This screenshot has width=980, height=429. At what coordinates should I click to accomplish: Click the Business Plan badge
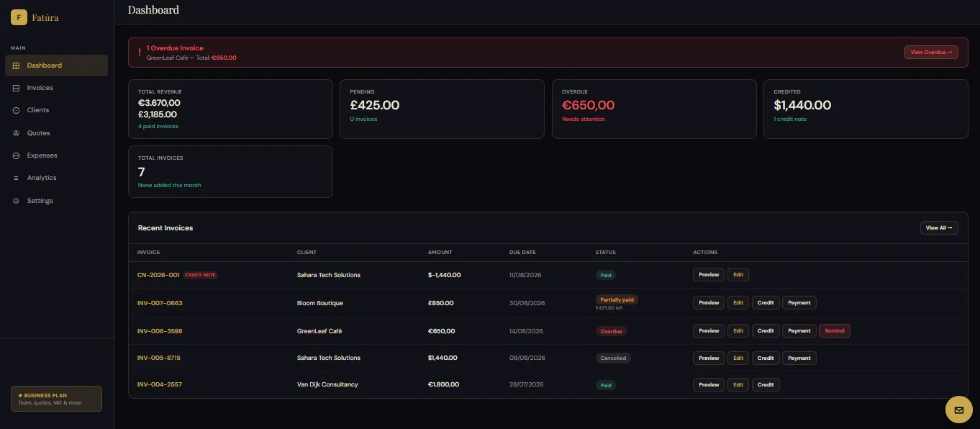[x=56, y=399]
